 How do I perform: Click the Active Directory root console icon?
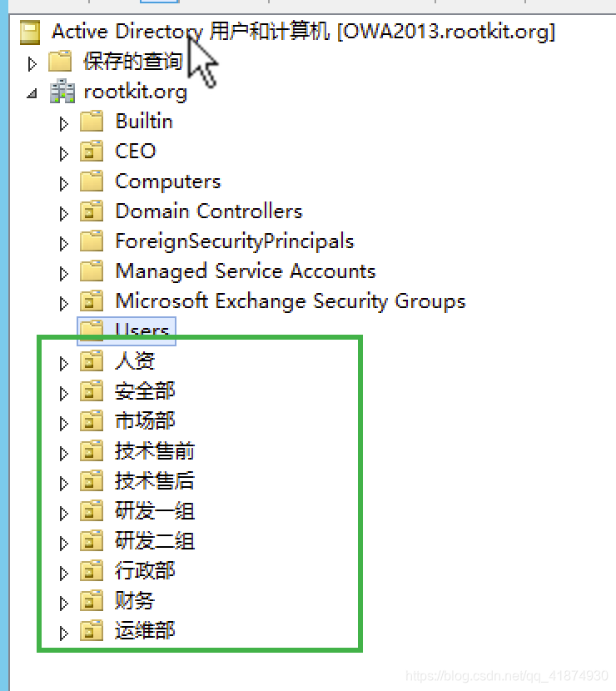[x=30, y=32]
